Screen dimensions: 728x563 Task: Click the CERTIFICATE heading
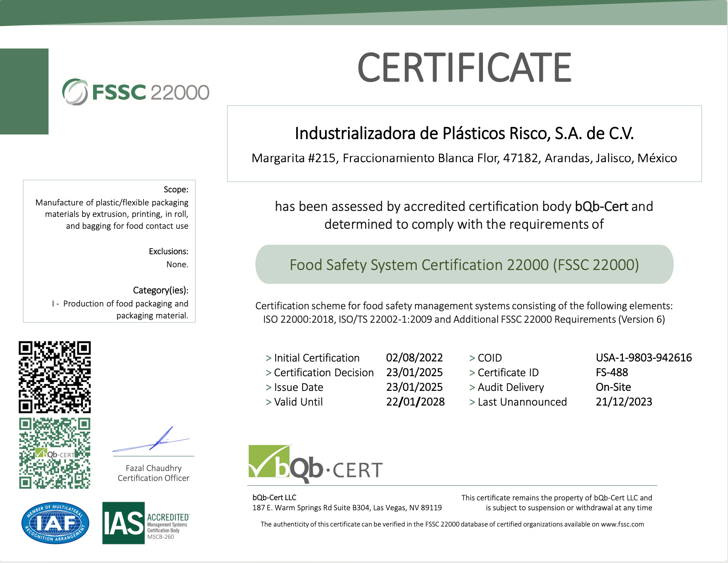coord(464,67)
